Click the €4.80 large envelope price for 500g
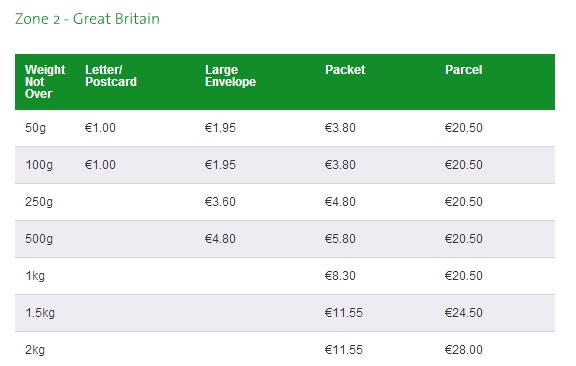This screenshot has width=576, height=366. pyautogui.click(x=220, y=239)
